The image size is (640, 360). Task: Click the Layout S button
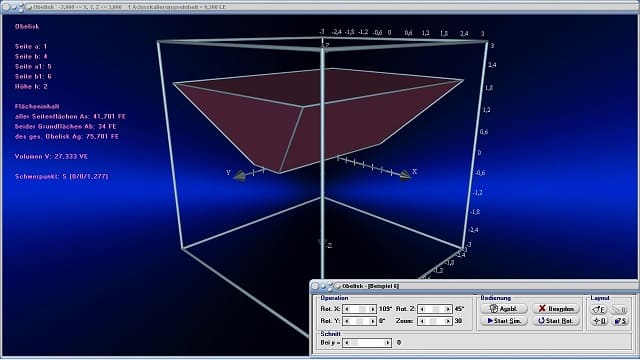point(620,321)
